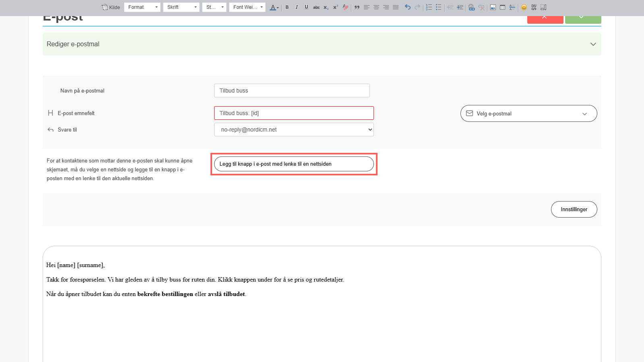Screen dimensions: 644x362
Task: Click Legg til knapp i e-post button
Action: (294, 164)
